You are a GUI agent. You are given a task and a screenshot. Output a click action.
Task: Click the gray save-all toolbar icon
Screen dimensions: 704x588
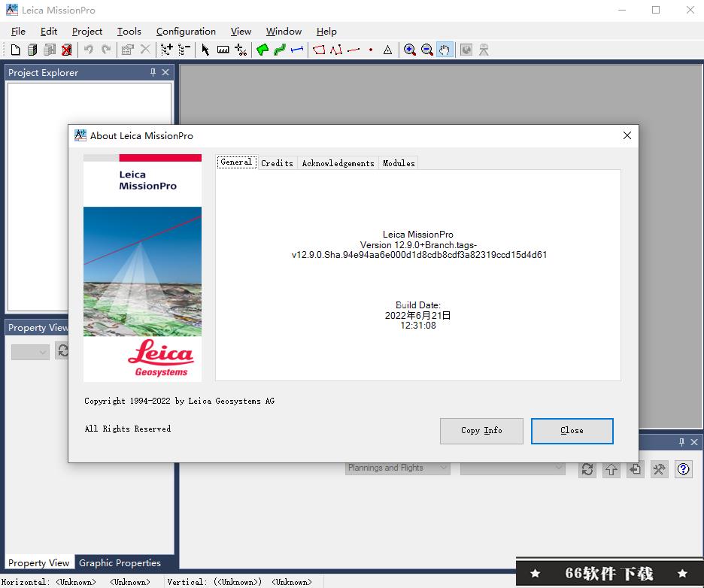[x=50, y=50]
